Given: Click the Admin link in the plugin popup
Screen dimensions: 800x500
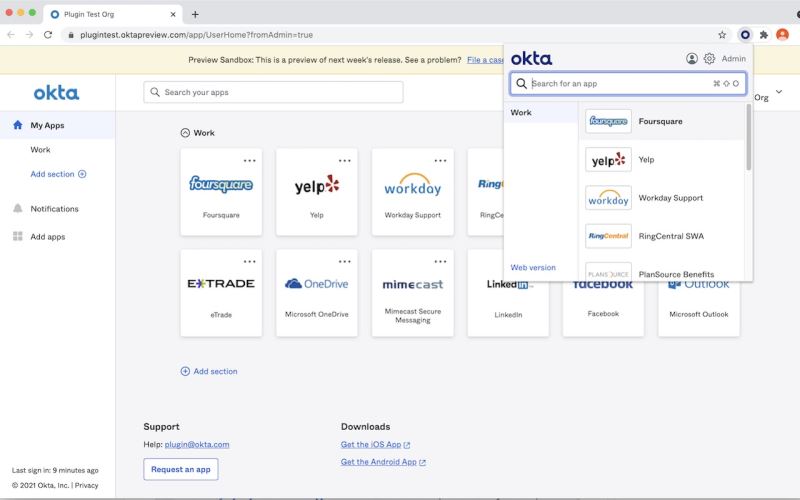Looking at the screenshot, I should [x=734, y=59].
